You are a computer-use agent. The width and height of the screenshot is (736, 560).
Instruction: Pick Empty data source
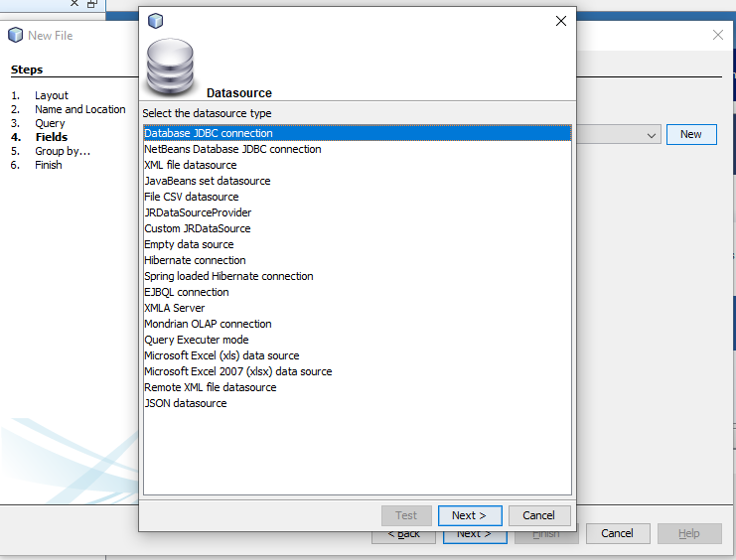(x=358, y=244)
